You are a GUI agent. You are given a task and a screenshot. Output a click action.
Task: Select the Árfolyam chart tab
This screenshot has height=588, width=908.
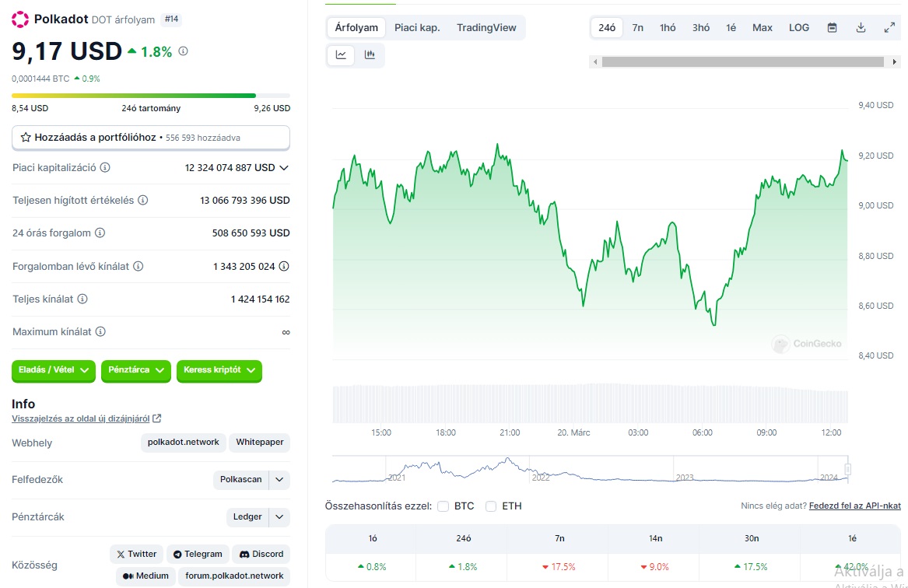coord(356,28)
